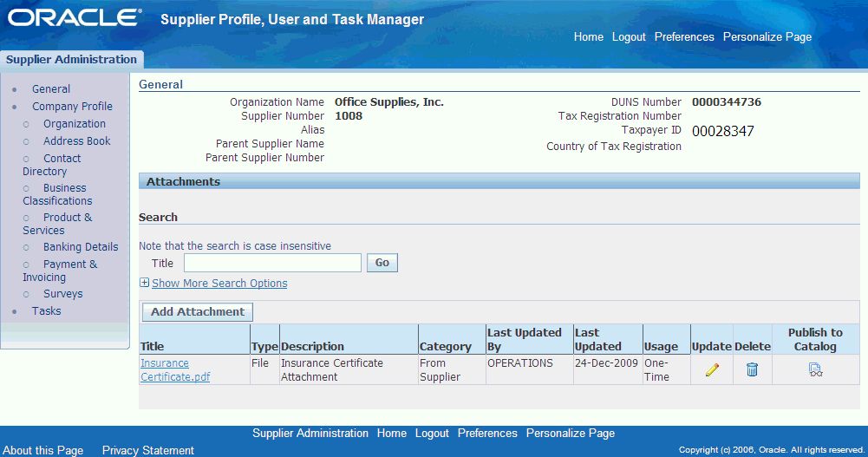Click the Supplier Number value 1008
This screenshot has height=457, width=868.
[349, 115]
